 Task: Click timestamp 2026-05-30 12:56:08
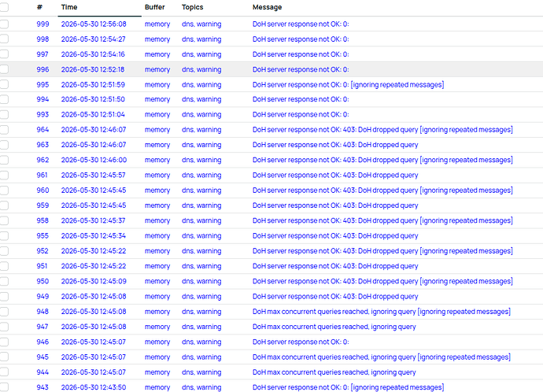tap(94, 24)
